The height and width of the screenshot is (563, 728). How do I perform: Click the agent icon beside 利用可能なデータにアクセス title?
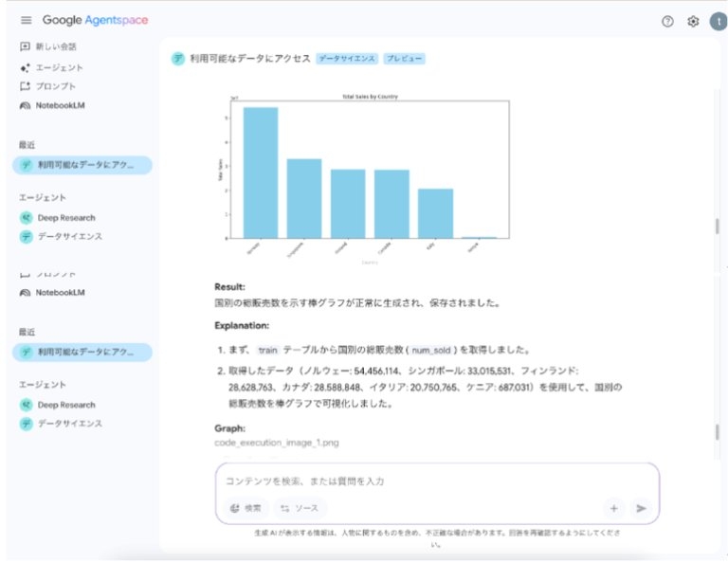[x=178, y=59]
